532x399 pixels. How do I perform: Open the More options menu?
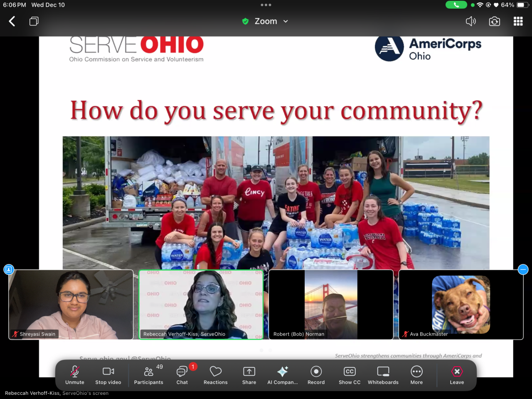(416, 375)
